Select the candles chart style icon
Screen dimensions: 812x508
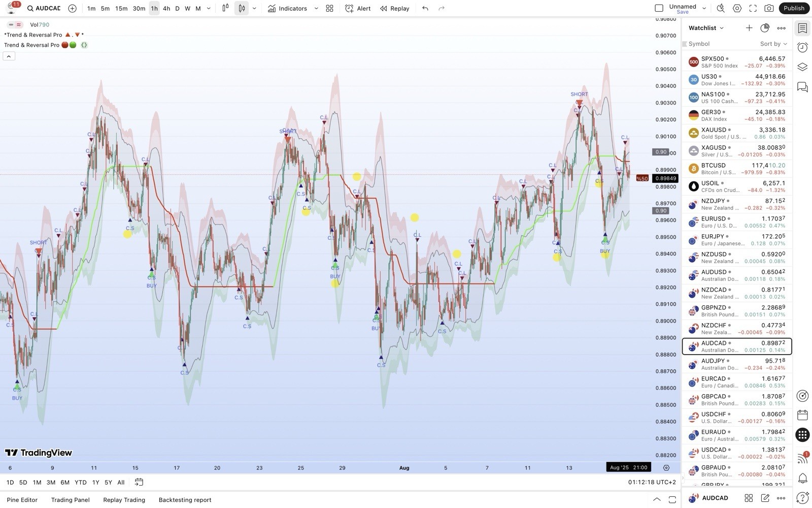[242, 8]
